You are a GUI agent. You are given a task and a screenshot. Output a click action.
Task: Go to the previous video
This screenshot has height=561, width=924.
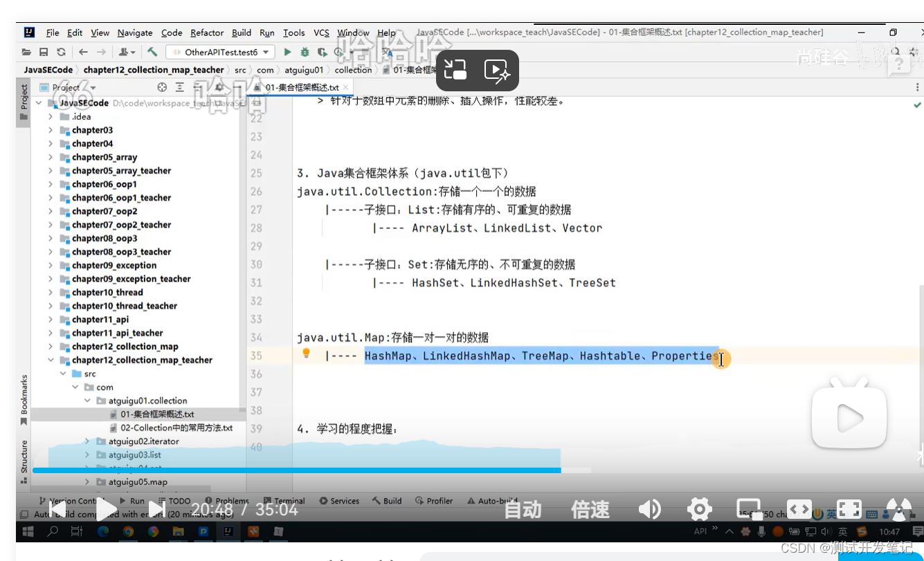(x=57, y=510)
